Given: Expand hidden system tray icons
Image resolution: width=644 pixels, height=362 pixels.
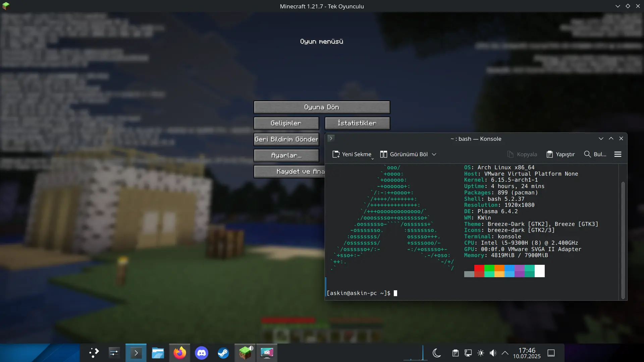Looking at the screenshot, I should click(x=505, y=353).
